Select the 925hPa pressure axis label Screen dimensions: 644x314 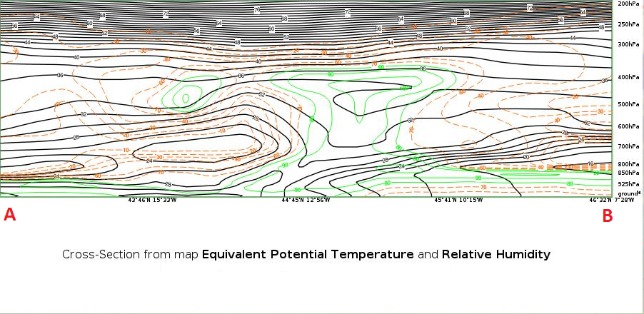(628, 184)
